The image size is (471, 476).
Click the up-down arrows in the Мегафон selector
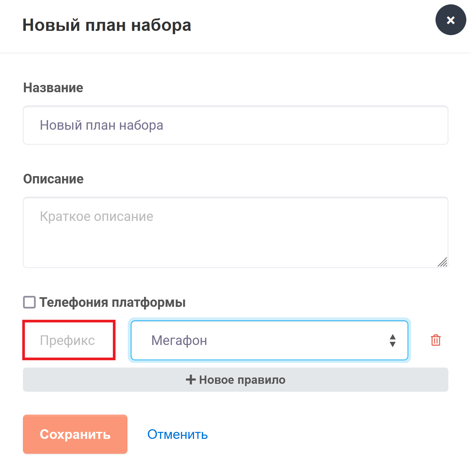393,340
